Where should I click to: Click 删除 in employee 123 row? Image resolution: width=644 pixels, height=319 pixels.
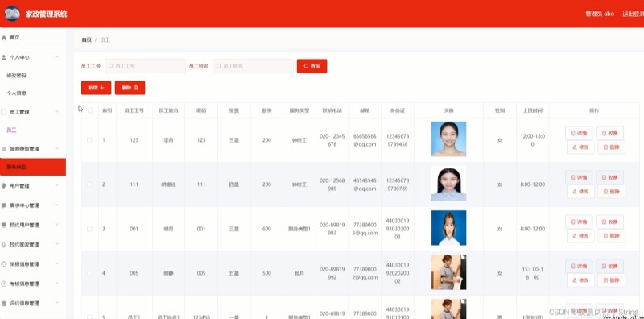[x=611, y=147]
